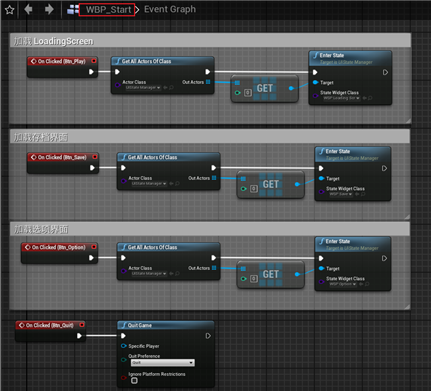Click the WBP_Start breadcrumb

pyautogui.click(x=107, y=10)
